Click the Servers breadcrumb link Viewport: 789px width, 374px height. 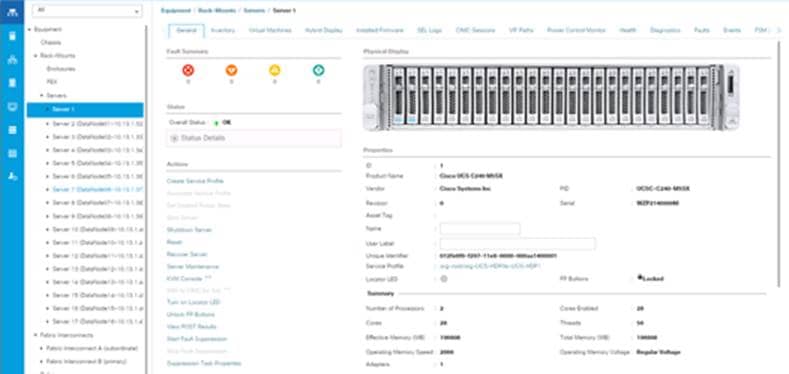pos(254,11)
